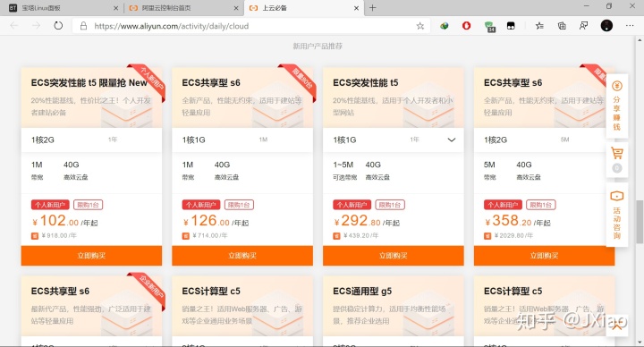This screenshot has height=347, width=644.
Task: Open the green extension with 34 badge
Action: coord(489,27)
